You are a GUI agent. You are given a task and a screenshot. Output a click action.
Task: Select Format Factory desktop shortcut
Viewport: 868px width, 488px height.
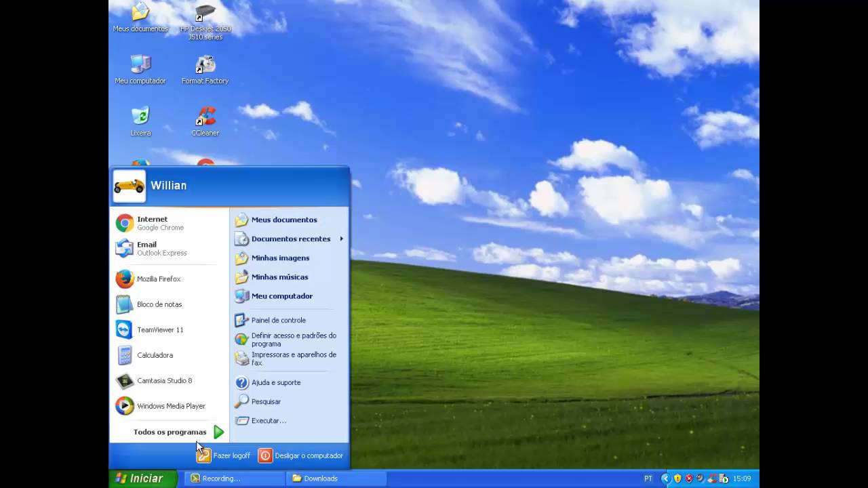[x=205, y=69]
